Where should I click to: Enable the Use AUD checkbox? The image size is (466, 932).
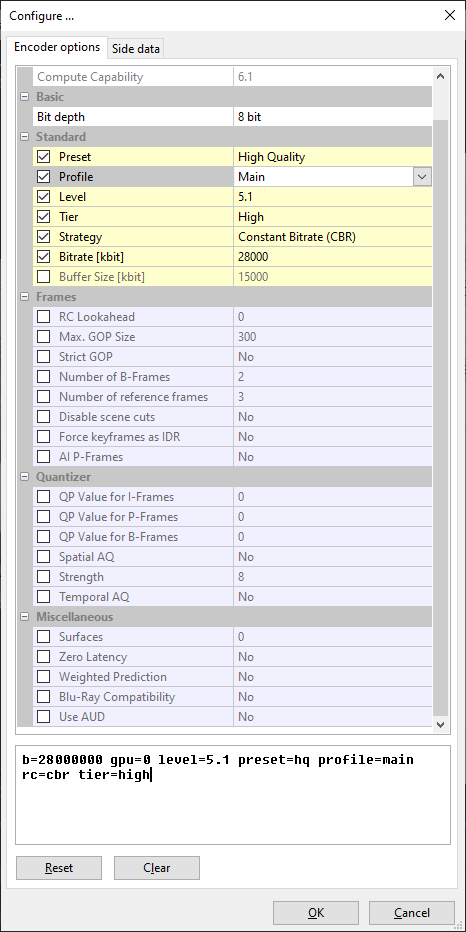pyautogui.click(x=43, y=717)
